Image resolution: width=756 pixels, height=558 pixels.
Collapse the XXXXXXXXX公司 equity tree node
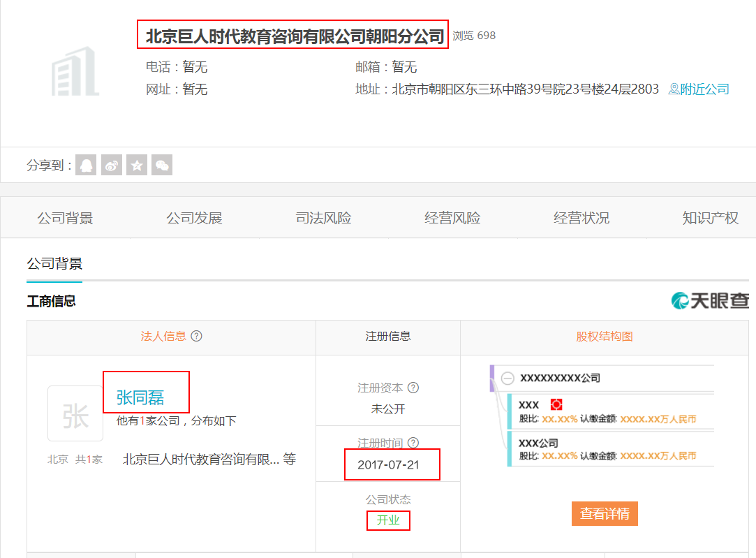[x=508, y=378]
